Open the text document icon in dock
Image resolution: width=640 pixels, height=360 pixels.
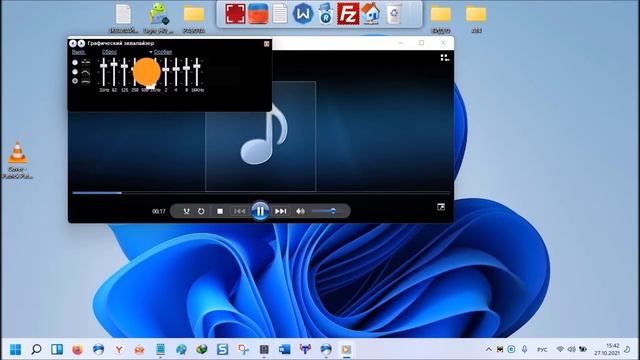pyautogui.click(x=280, y=13)
